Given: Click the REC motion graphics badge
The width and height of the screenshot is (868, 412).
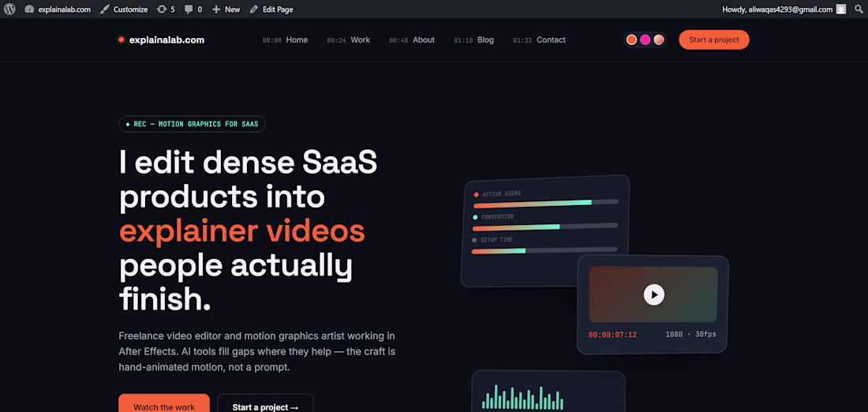Looking at the screenshot, I should pyautogui.click(x=192, y=124).
